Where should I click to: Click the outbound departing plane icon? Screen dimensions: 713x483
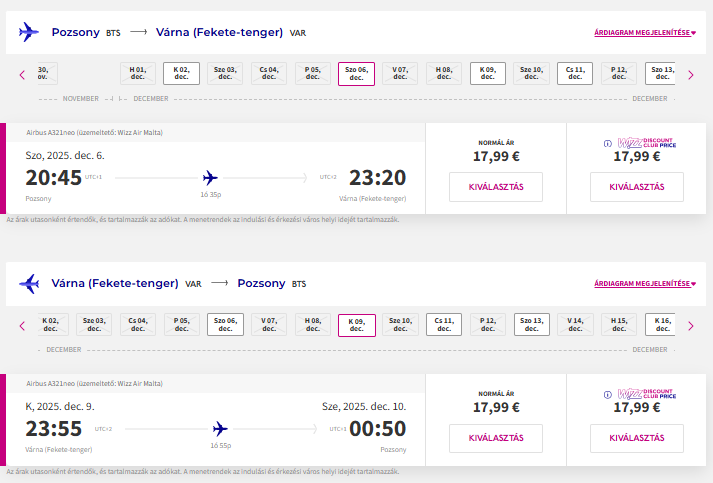(29, 32)
